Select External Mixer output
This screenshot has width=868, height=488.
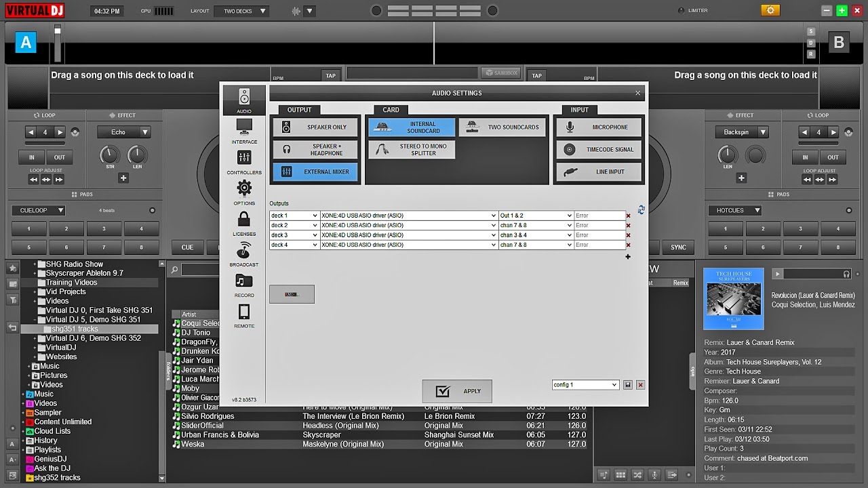coord(315,172)
